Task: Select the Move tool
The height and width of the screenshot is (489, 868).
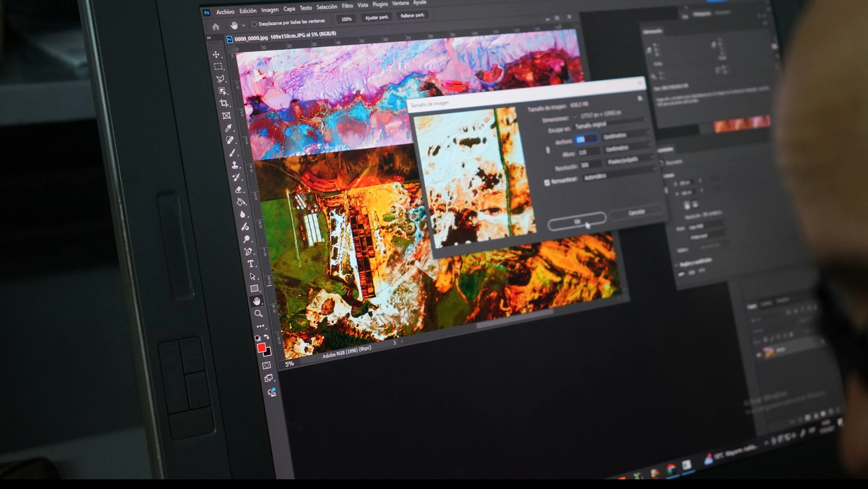Action: (x=216, y=55)
